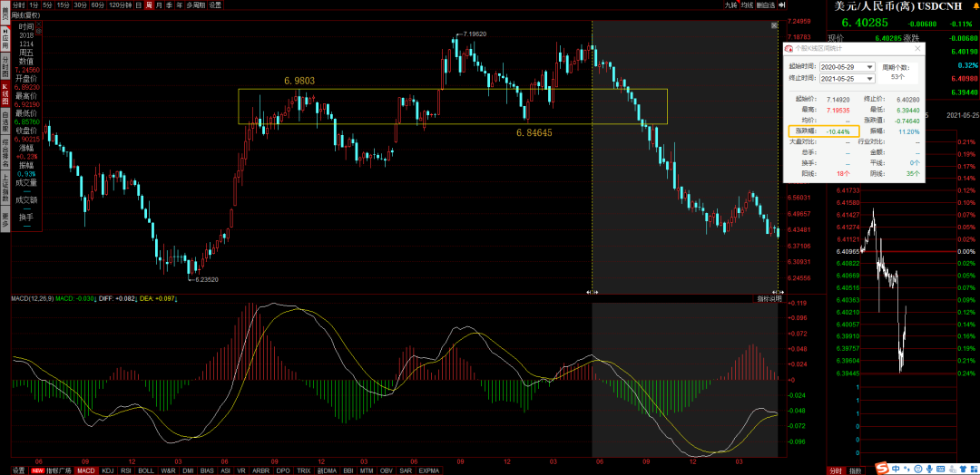Click the Sogou toolbox grid icon
This screenshot has width=980, height=475.
click(974, 469)
